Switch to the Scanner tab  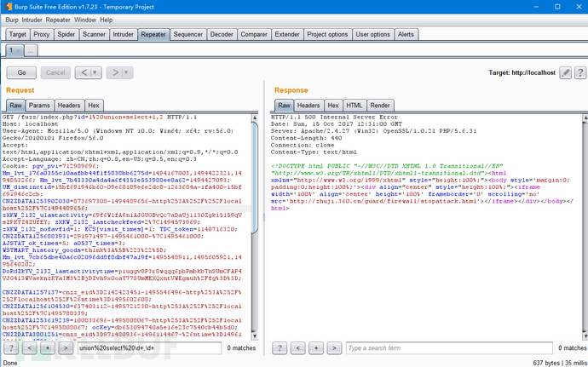pyautogui.click(x=94, y=35)
